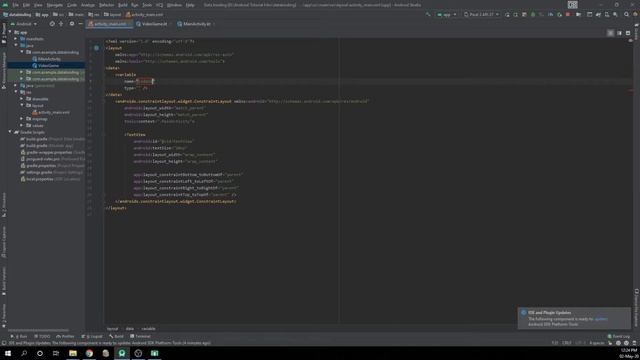
Task: Hide the Project panel with minus icon
Action: (80, 24)
